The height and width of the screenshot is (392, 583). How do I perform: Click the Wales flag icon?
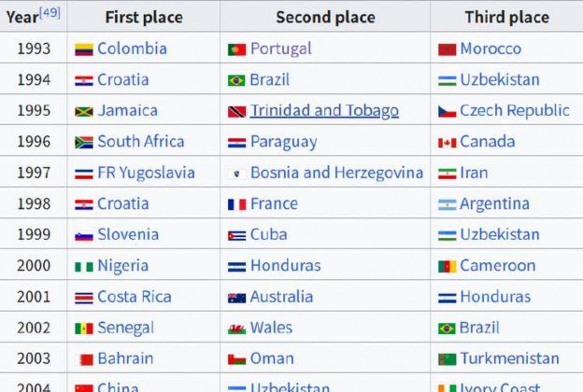pos(237,329)
